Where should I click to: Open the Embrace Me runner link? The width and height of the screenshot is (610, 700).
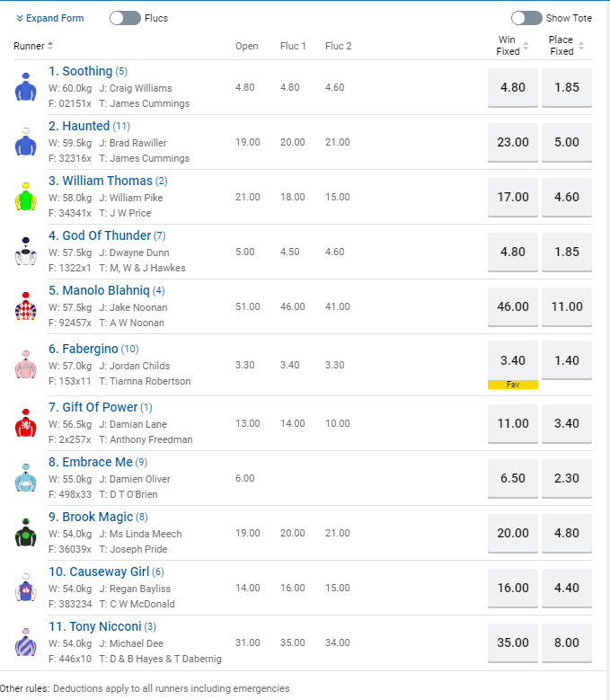point(91,462)
